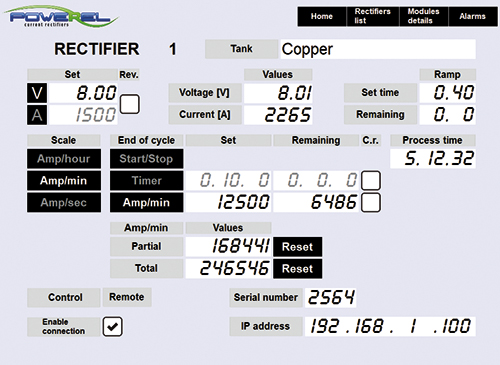Image resolution: width=500 pixels, height=365 pixels.
Task: Click the Process time value 5.12.32
Action: [x=433, y=159]
